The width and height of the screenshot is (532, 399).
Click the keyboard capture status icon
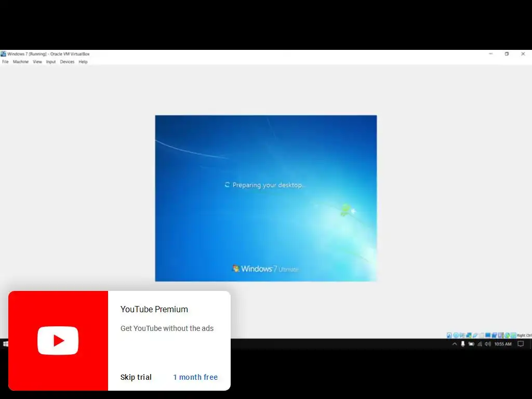point(514,335)
